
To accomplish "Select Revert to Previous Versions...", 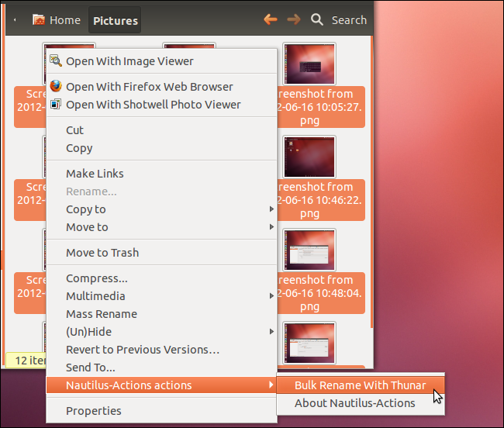I will coord(161,350).
